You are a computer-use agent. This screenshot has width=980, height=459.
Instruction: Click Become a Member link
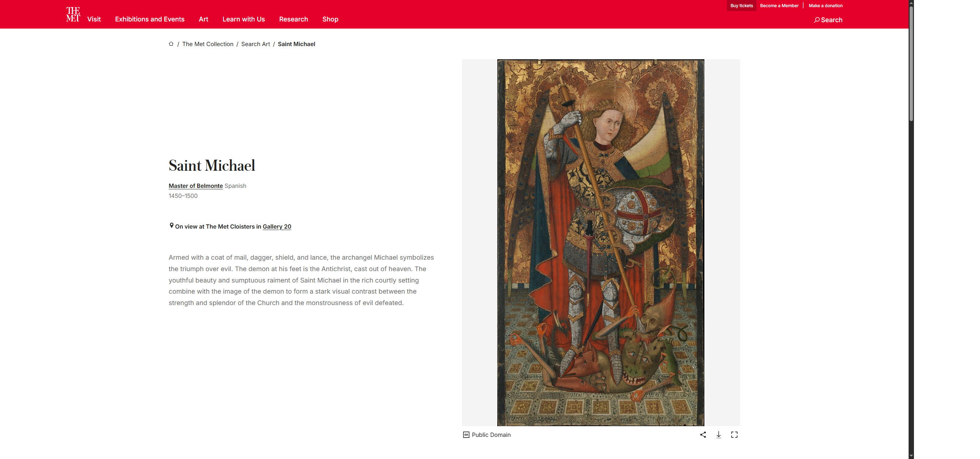point(779,6)
